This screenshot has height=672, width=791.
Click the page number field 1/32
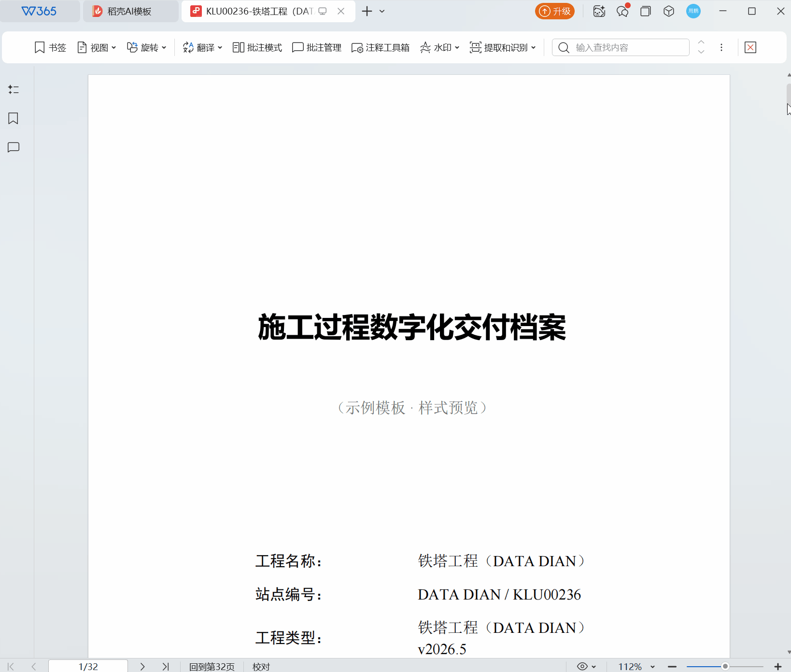coord(88,666)
